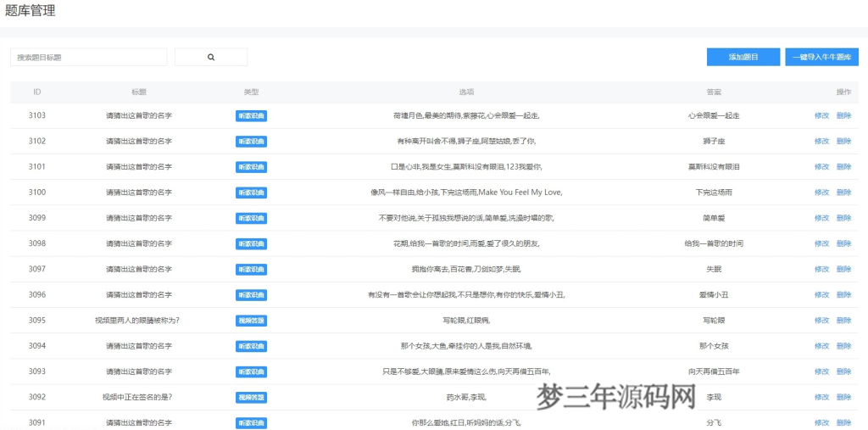Click the ID cell 3091
The width and height of the screenshot is (868, 430).
click(37, 423)
